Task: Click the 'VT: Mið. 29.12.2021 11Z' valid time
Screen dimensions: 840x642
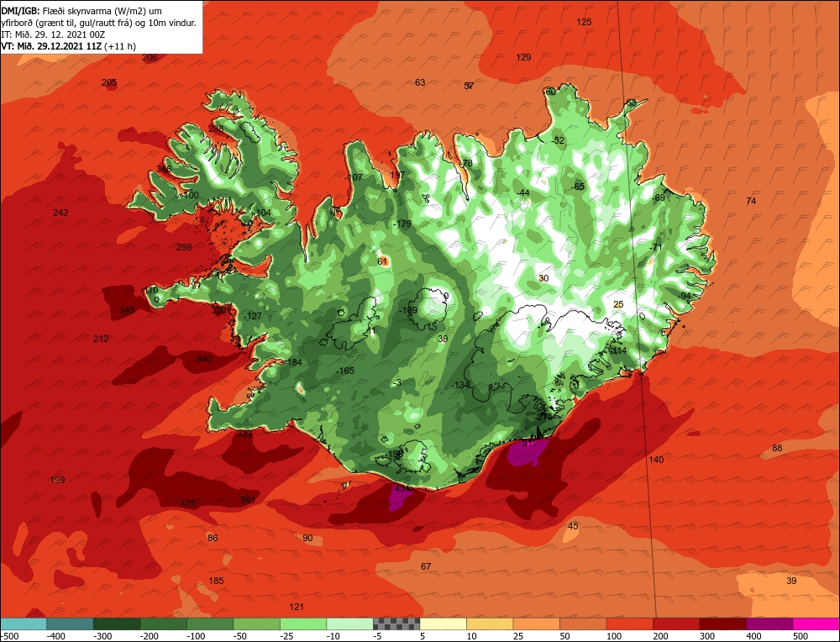Action: tap(51, 46)
